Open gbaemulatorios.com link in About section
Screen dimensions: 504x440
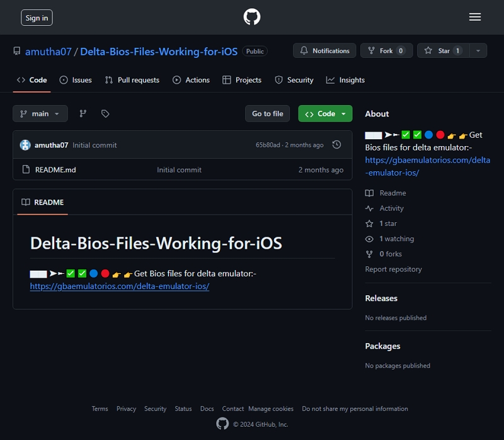[x=428, y=166]
